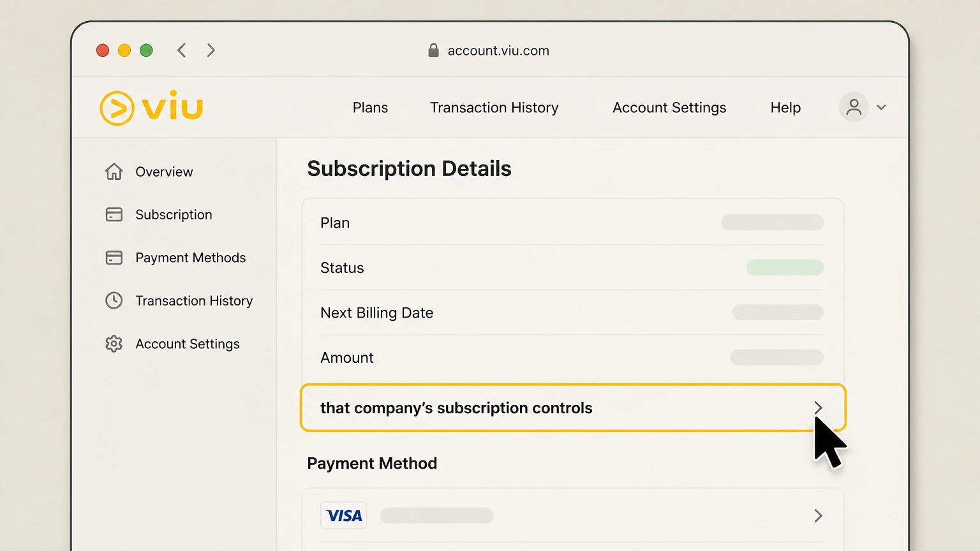
Task: Select Account Settings in the sidebar
Action: [x=188, y=344]
